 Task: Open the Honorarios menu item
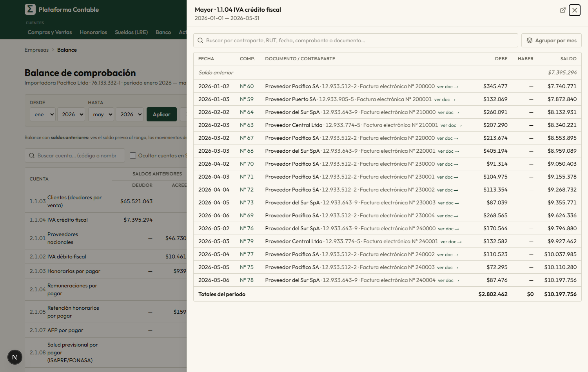point(93,32)
